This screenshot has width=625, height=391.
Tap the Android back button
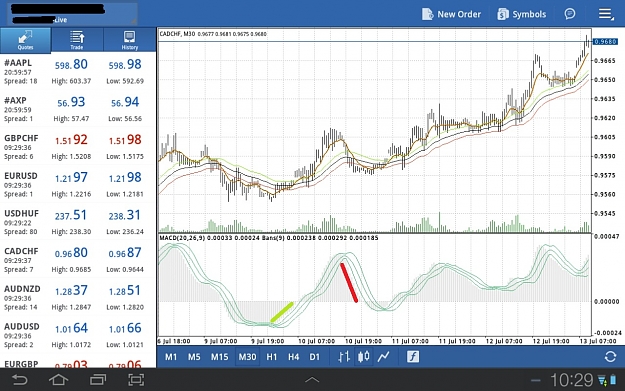point(19,380)
